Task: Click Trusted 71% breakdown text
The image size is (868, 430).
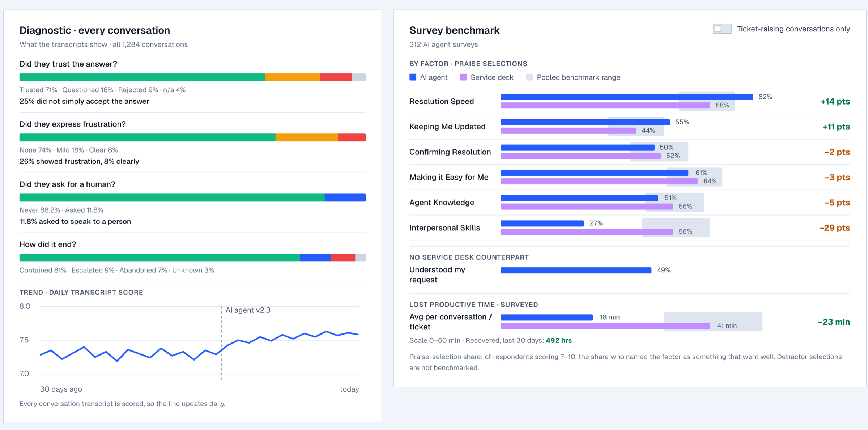Action: tap(38, 90)
